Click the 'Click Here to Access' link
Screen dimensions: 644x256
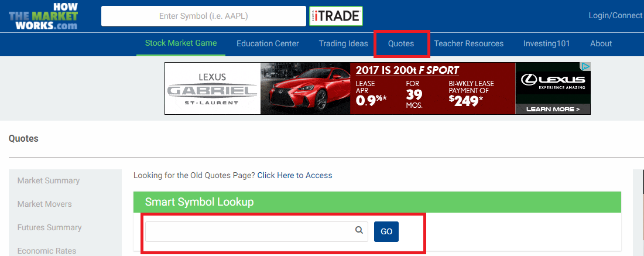click(x=295, y=176)
